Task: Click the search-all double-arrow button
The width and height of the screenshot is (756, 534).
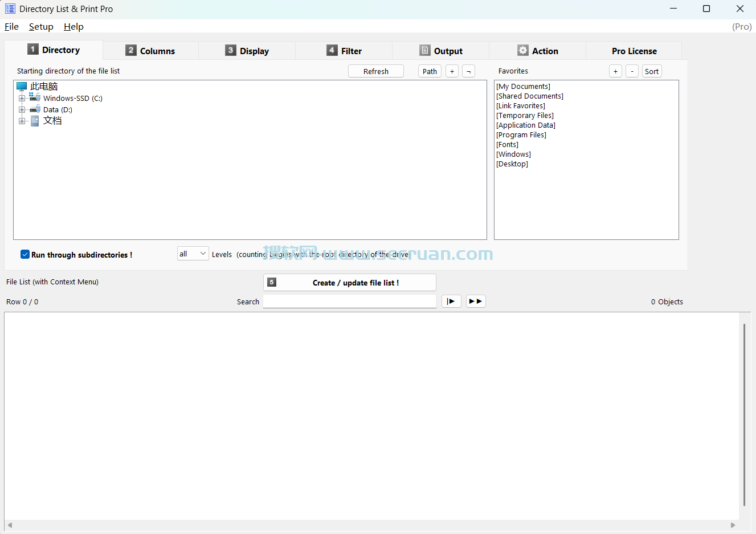Action: point(476,301)
